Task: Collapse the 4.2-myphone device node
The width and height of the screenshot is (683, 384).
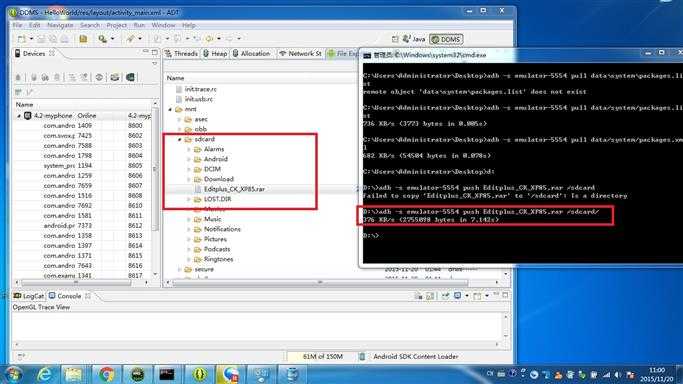Action: click(x=19, y=116)
